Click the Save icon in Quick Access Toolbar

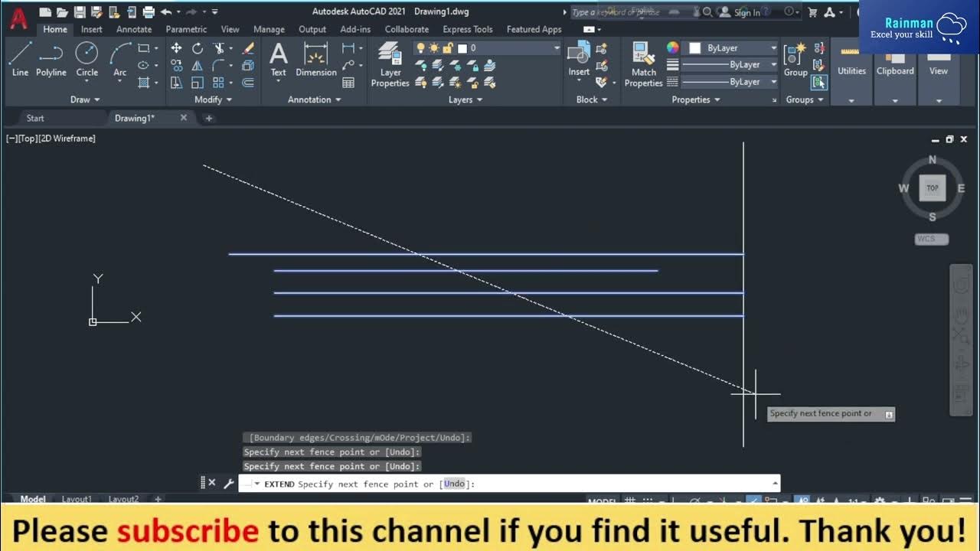pyautogui.click(x=79, y=12)
